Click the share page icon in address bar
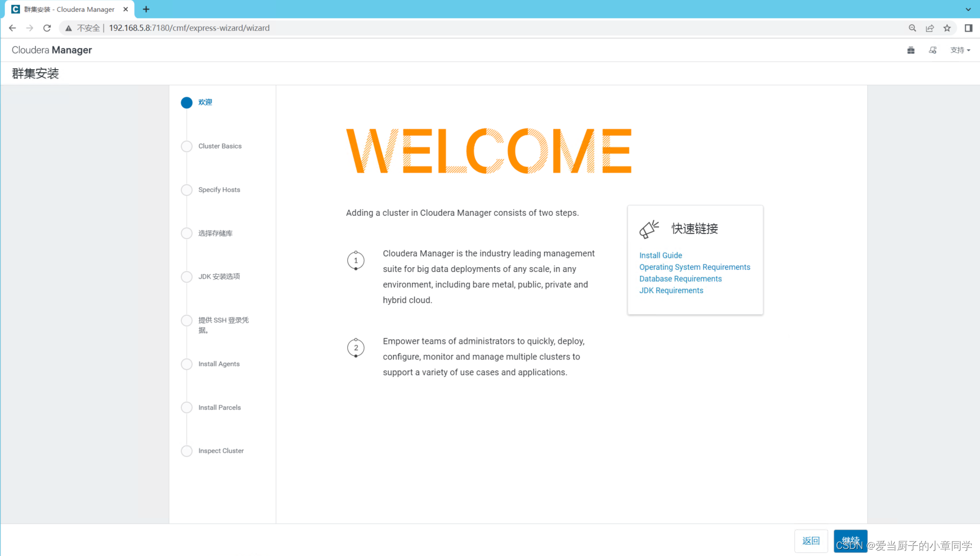The width and height of the screenshot is (980, 556). (x=930, y=28)
